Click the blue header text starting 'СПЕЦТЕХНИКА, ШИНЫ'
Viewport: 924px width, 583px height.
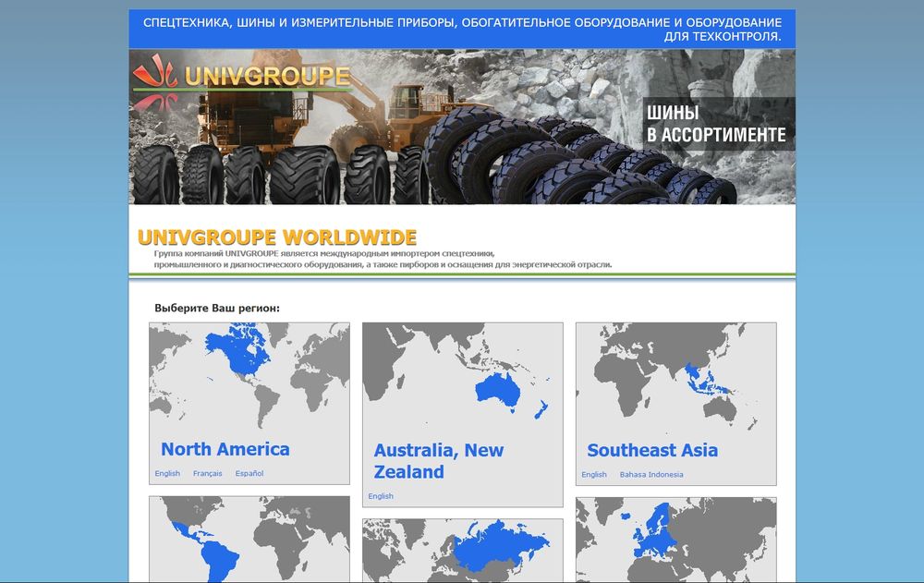[462, 29]
